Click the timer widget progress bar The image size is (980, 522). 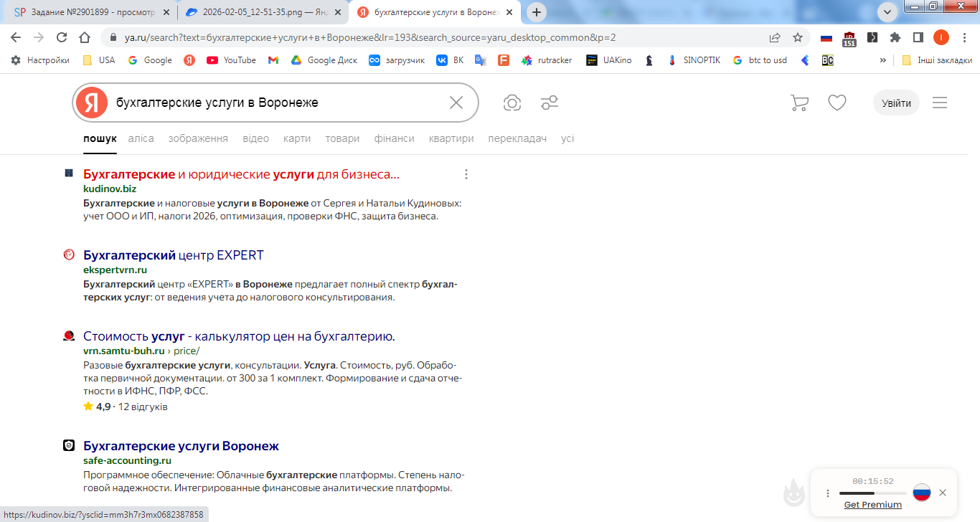873,493
